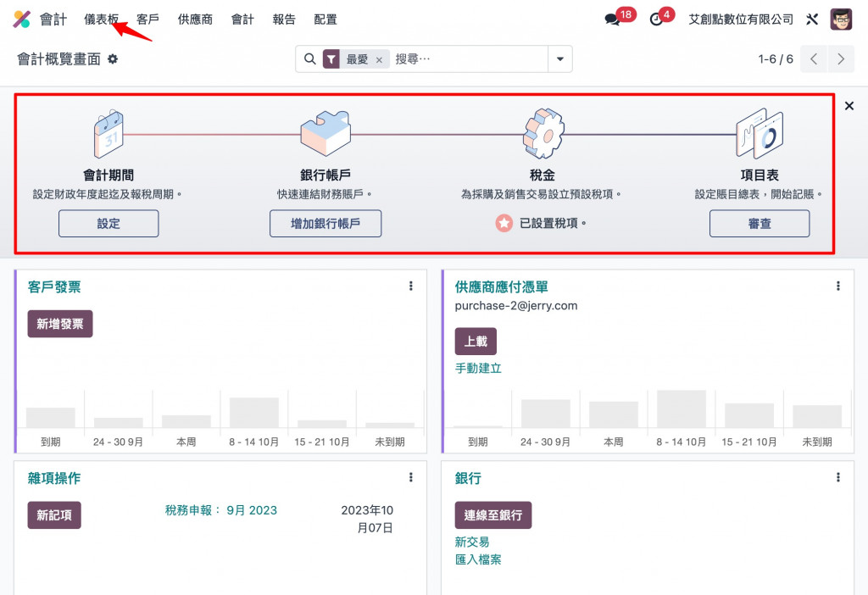Open the 雜項操作 card title
The image size is (868, 595).
click(54, 478)
